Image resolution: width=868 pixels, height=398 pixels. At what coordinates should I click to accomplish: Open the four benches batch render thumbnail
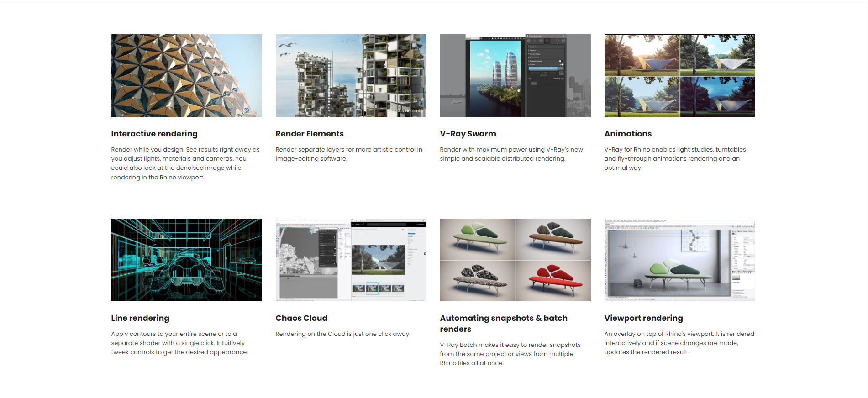515,260
